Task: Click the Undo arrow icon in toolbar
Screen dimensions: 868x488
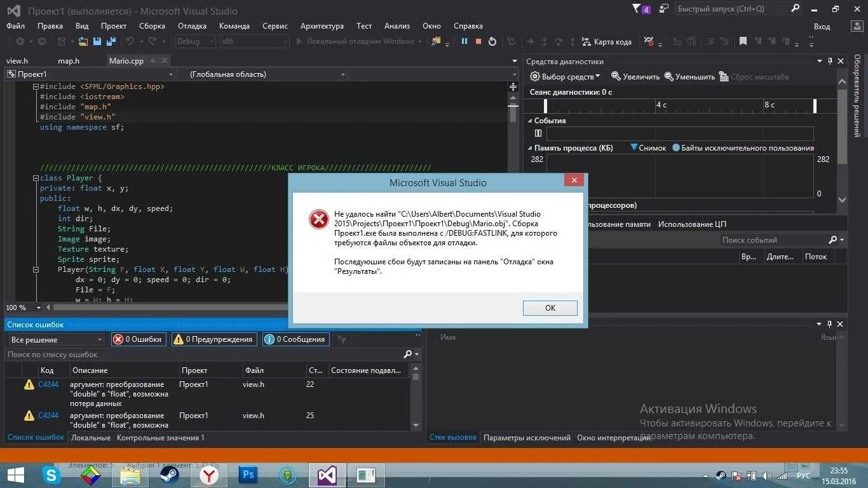Action: click(x=130, y=41)
